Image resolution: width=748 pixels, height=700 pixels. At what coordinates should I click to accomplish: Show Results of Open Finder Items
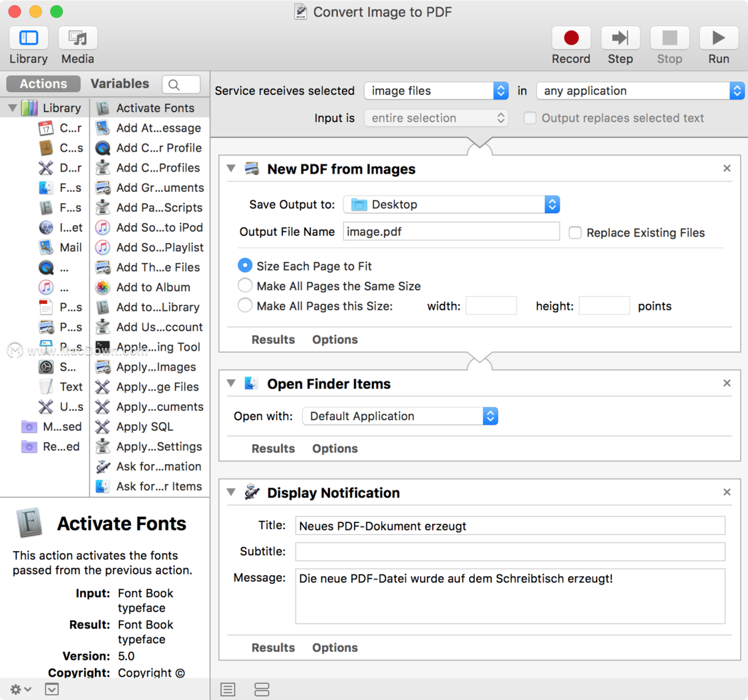point(273,449)
